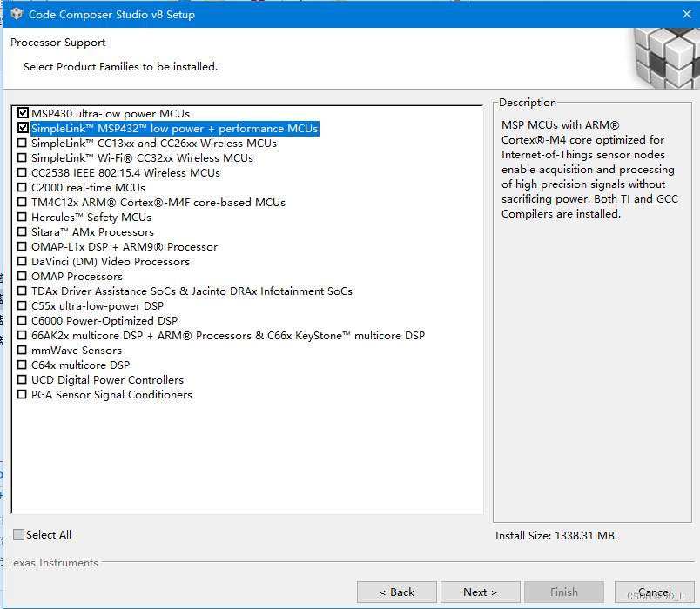Go to previous step with Back button
The width and height of the screenshot is (700, 609).
coord(397,592)
